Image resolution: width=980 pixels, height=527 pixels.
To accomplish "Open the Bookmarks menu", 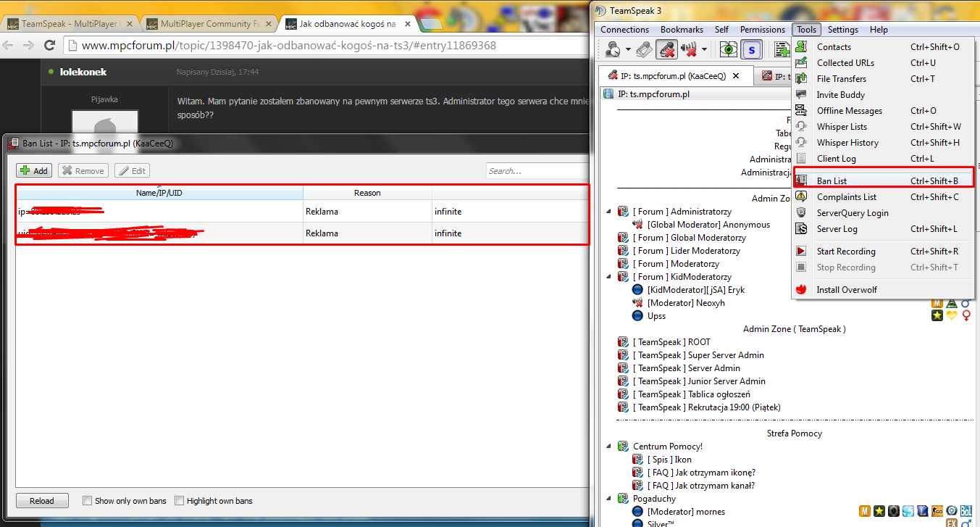I will click(x=682, y=30).
